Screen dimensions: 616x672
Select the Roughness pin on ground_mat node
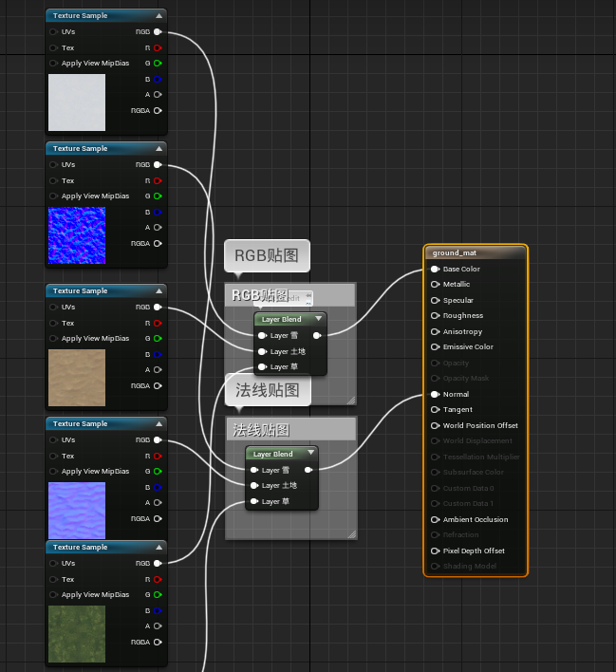435,316
